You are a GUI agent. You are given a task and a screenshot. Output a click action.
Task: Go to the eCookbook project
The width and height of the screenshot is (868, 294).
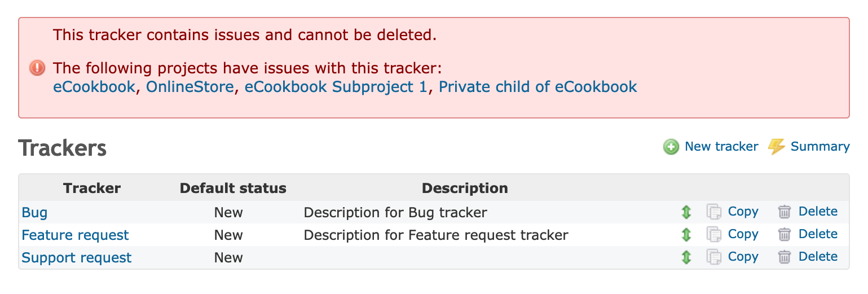point(94,87)
